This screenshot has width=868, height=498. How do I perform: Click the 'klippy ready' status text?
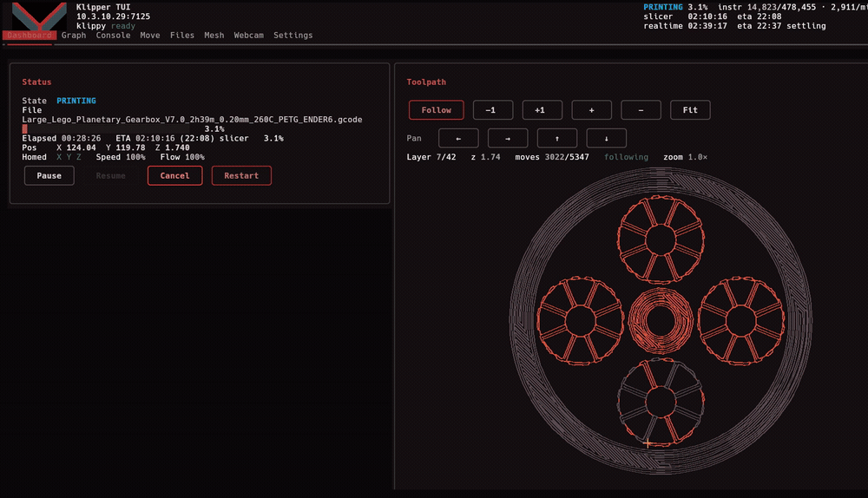tap(106, 26)
